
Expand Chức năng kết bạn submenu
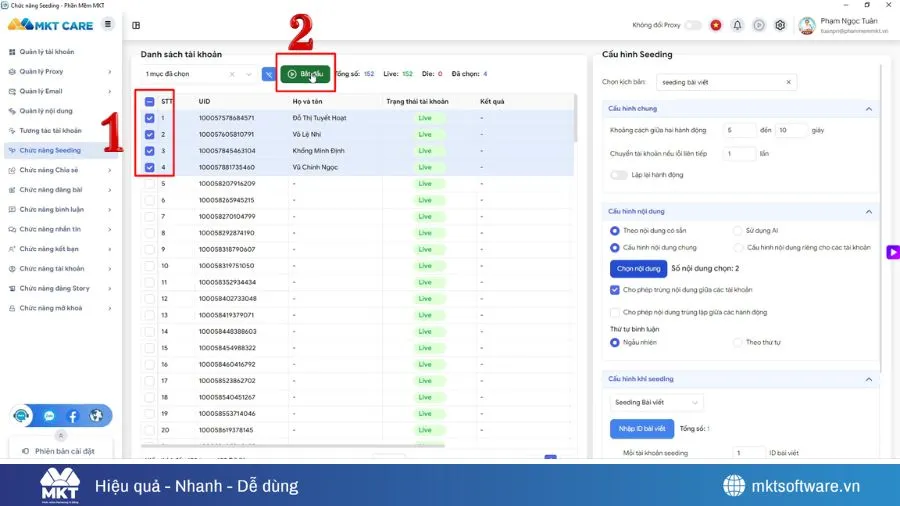pyautogui.click(x=110, y=249)
